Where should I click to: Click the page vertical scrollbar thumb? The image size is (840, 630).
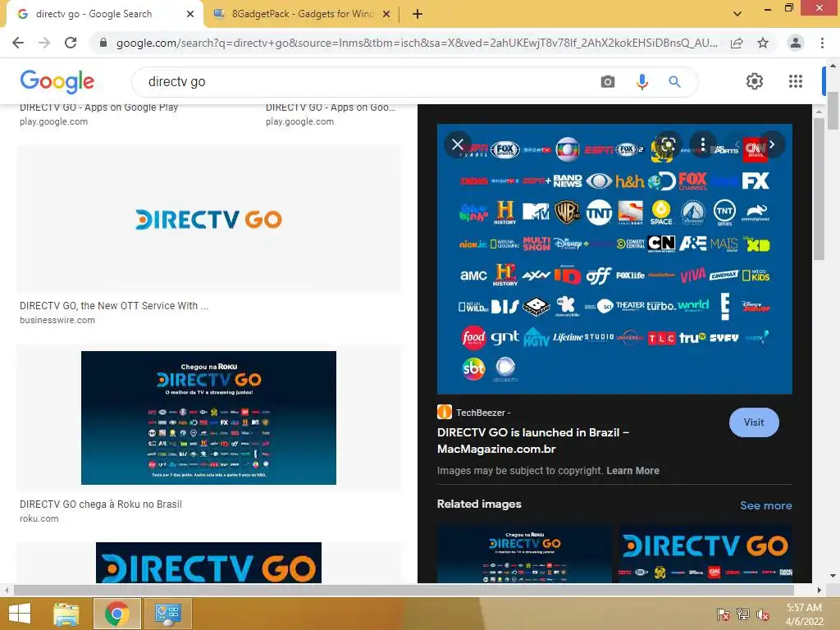(833, 111)
